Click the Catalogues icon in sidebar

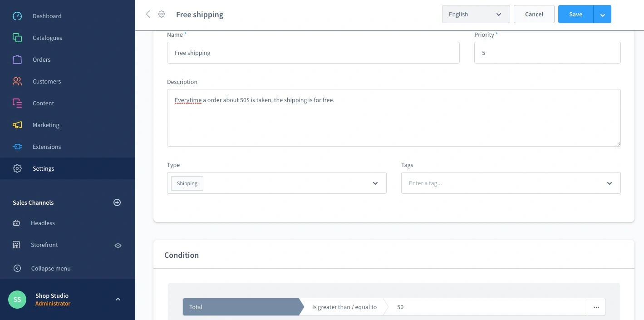[x=17, y=38]
